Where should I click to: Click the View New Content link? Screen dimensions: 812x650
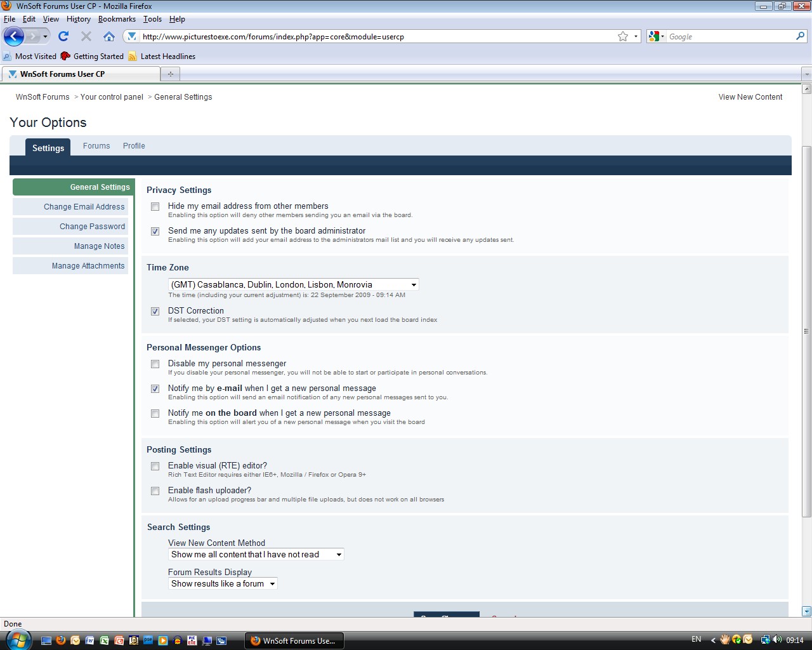pos(750,97)
